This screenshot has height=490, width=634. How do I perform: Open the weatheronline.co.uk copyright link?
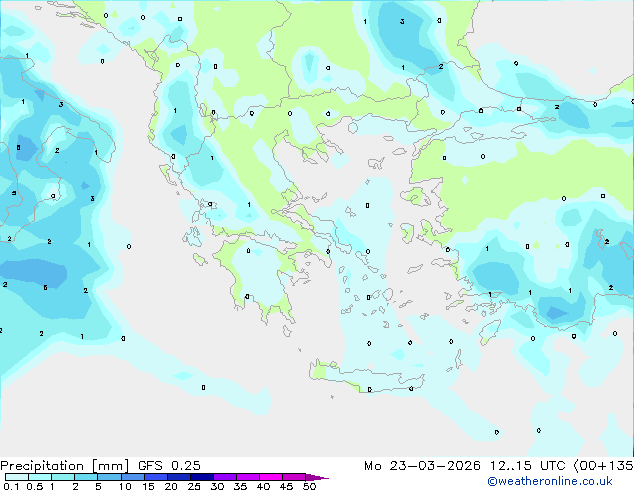(550, 481)
